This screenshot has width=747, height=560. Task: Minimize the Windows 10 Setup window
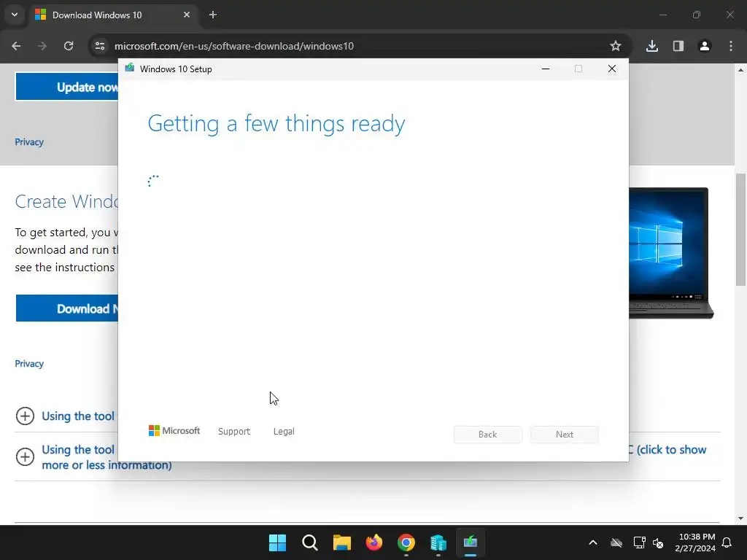[x=546, y=69]
